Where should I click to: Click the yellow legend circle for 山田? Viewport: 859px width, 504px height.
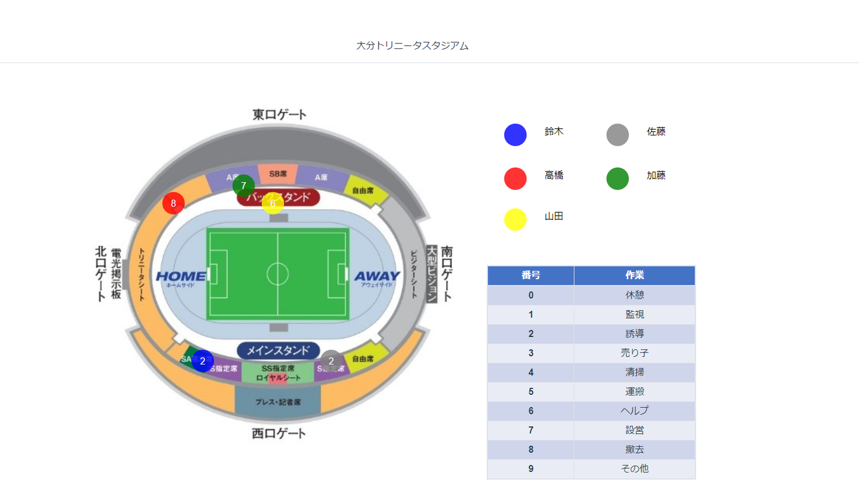point(515,219)
